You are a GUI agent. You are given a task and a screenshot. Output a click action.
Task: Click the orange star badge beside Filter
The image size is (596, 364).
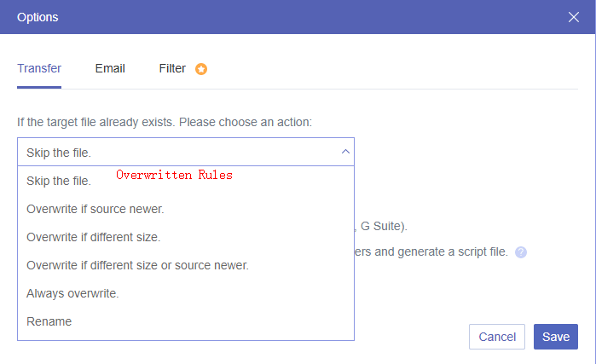pos(201,69)
